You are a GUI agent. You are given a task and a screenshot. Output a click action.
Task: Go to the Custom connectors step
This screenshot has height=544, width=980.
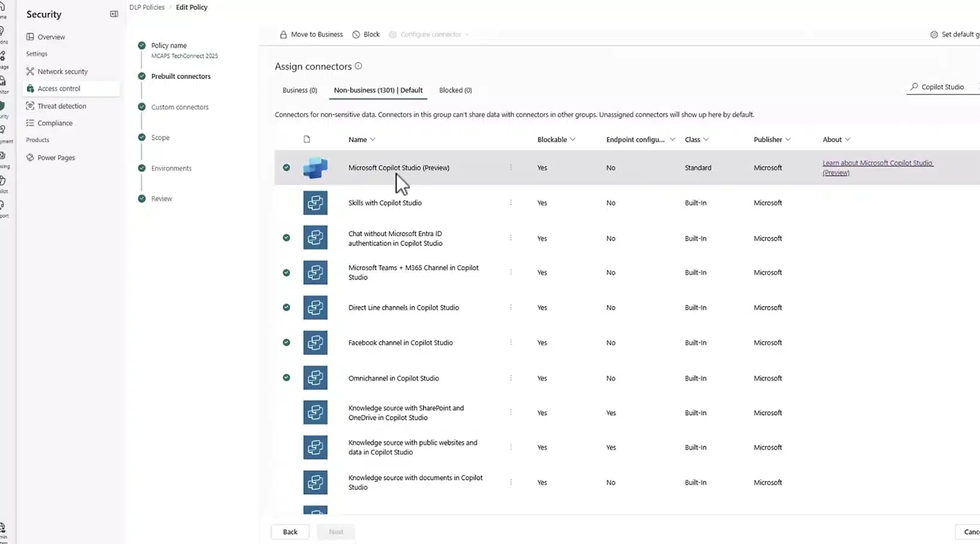[x=179, y=107]
